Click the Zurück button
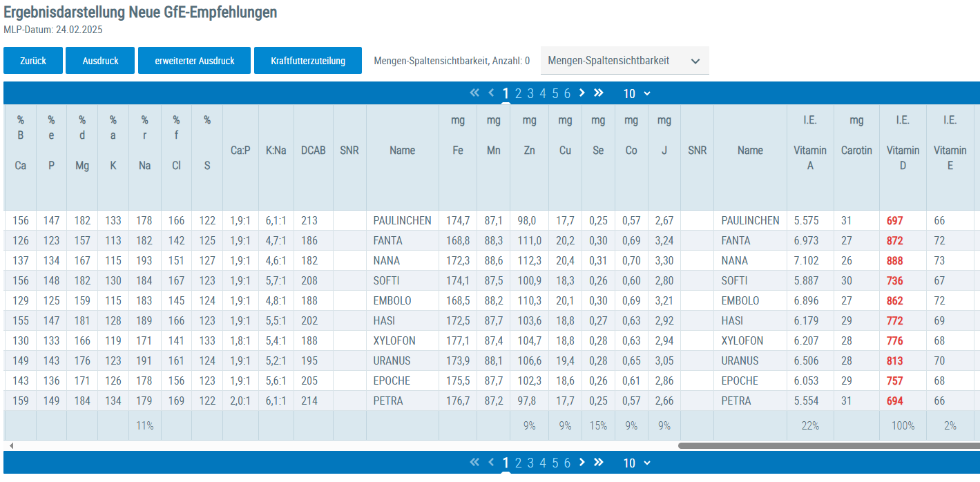 point(33,61)
